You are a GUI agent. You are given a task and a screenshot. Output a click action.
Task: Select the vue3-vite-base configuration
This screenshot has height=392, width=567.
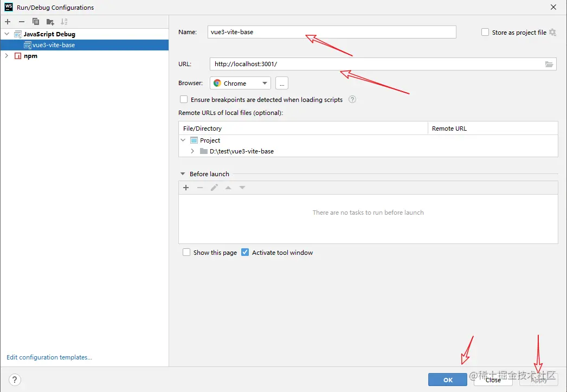coord(85,45)
